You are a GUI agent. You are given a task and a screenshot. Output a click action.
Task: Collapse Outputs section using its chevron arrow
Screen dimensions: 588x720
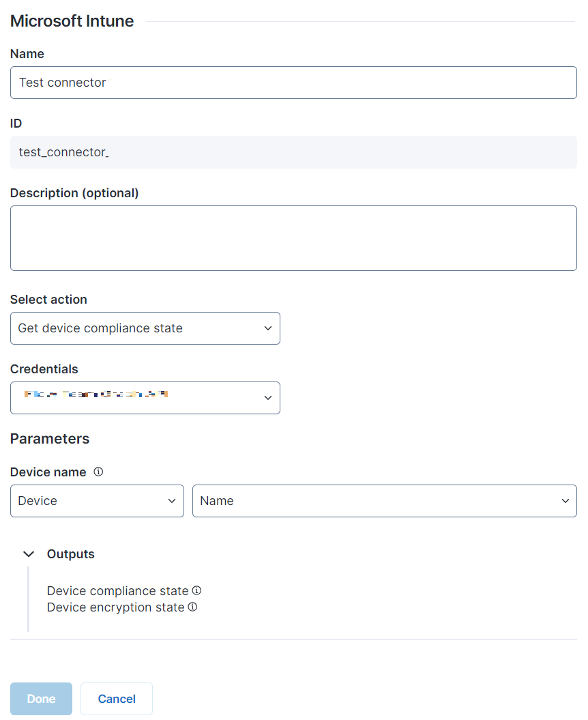(29, 554)
